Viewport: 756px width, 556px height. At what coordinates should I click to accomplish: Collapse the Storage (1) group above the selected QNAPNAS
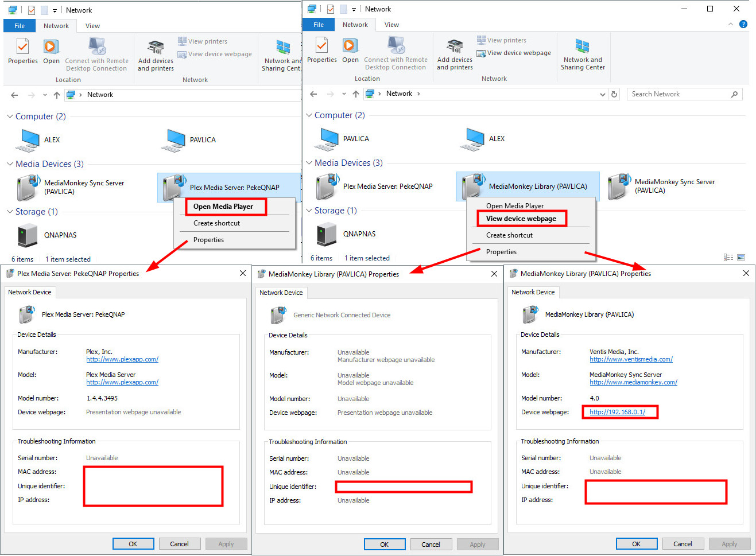(x=309, y=211)
